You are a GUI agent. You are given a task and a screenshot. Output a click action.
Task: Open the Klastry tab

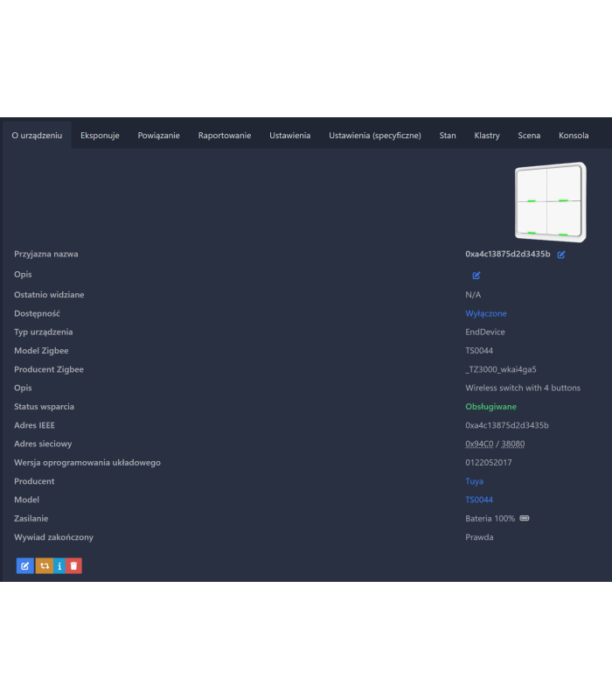pyautogui.click(x=487, y=136)
